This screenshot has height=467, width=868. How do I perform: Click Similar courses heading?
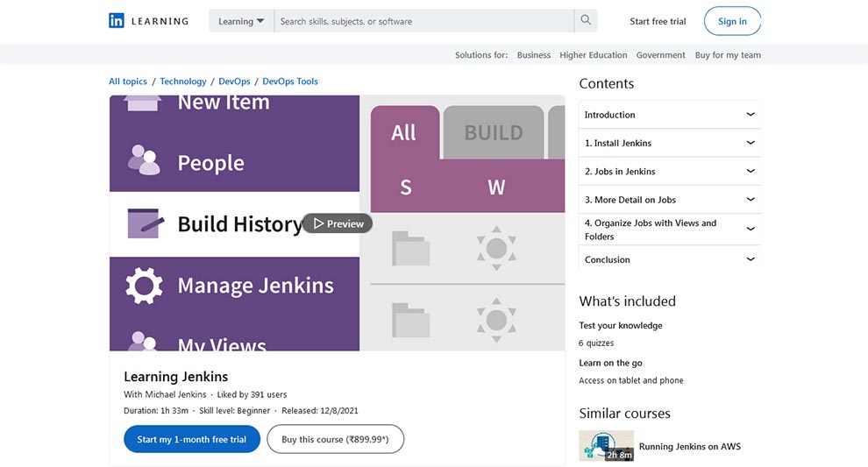pyautogui.click(x=624, y=414)
